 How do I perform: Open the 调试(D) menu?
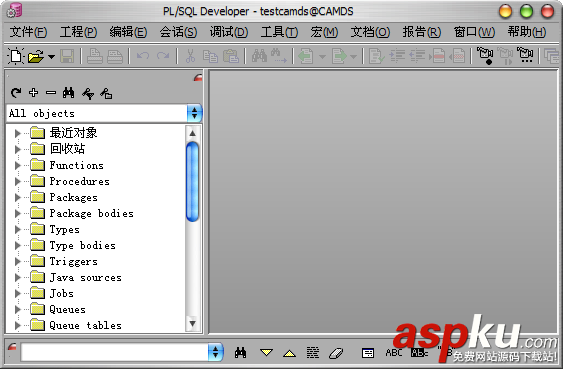point(229,32)
